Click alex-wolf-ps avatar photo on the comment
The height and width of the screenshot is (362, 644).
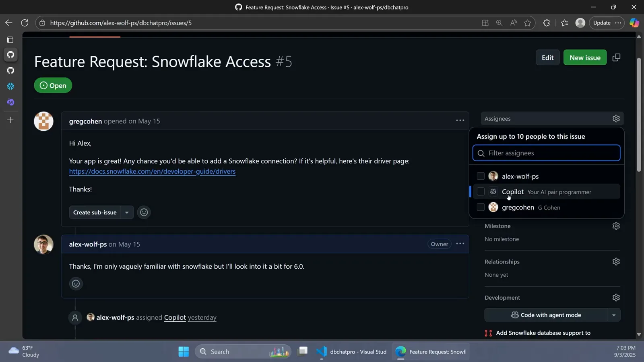[43, 244]
